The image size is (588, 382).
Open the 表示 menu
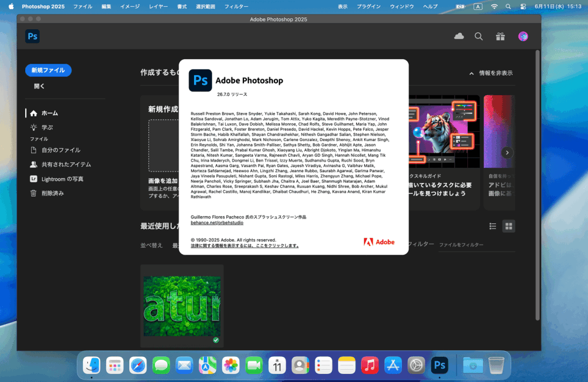pyautogui.click(x=343, y=6)
